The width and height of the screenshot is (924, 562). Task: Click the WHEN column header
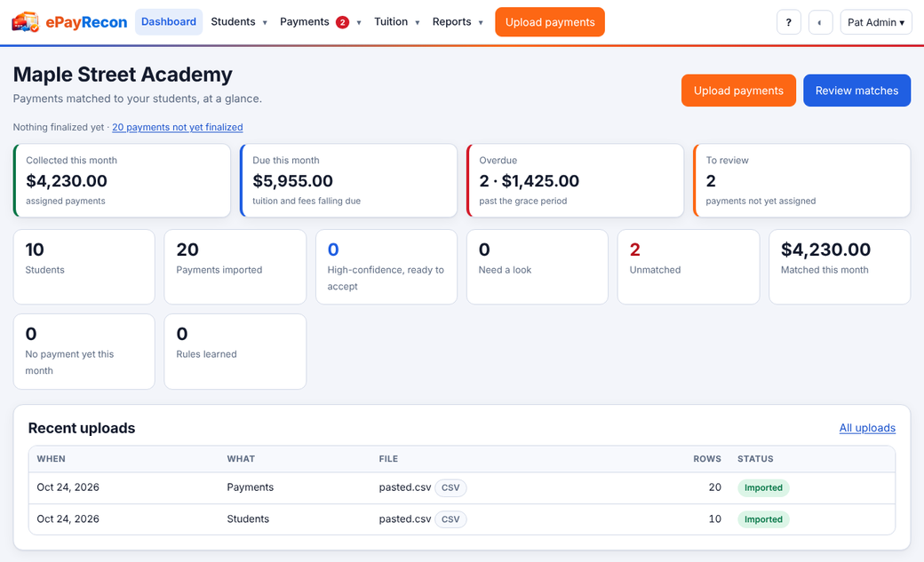coord(52,459)
